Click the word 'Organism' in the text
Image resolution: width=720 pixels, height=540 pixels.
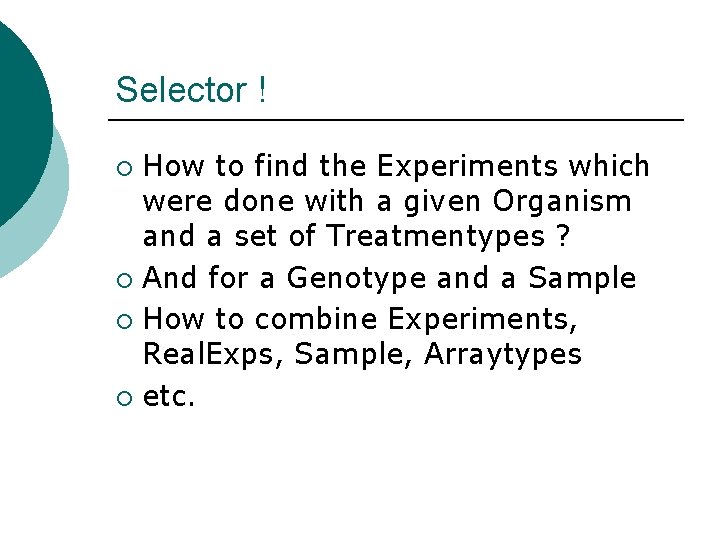point(562,202)
